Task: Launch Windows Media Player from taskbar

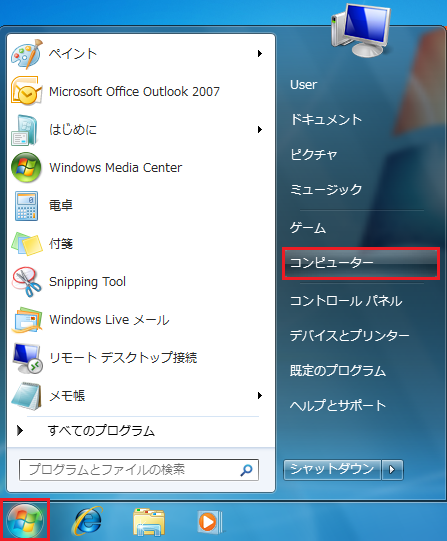Action: point(210,522)
